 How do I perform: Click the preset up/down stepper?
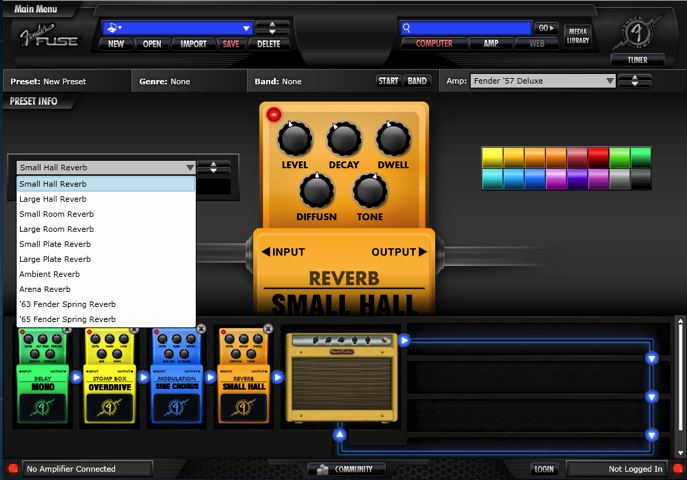tap(272, 28)
